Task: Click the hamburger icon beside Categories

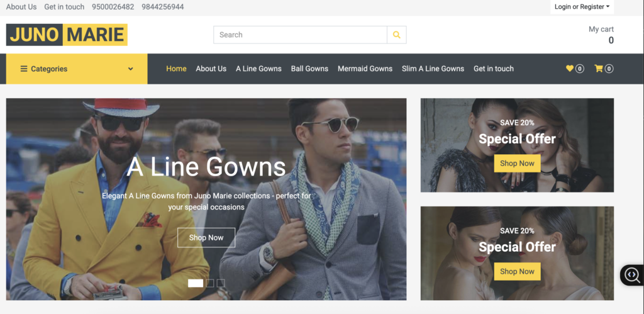Action: (x=24, y=69)
